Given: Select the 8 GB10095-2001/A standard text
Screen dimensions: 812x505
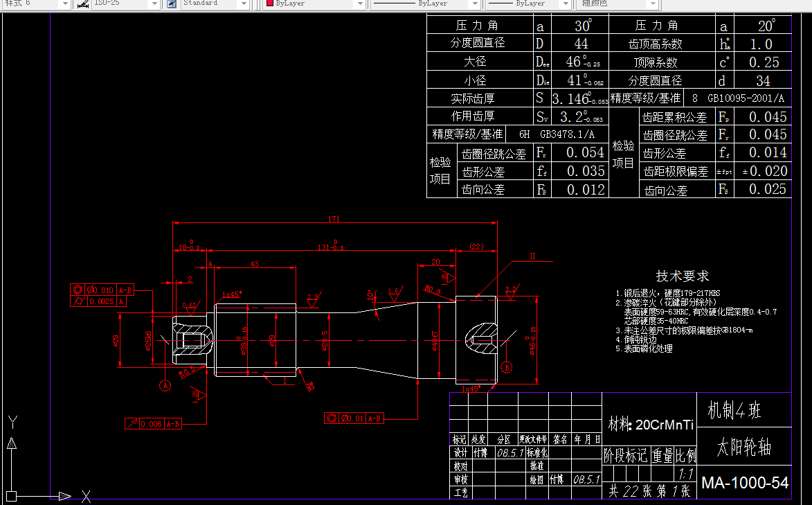Looking at the screenshot, I should (x=738, y=98).
